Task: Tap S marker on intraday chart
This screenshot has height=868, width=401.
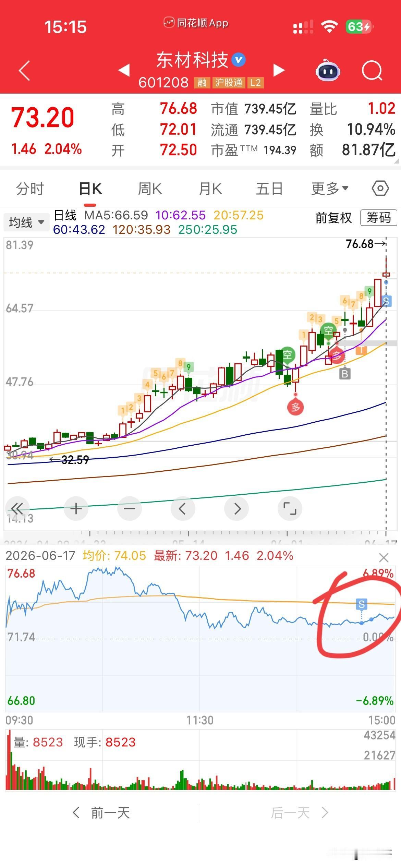Action: tap(362, 604)
